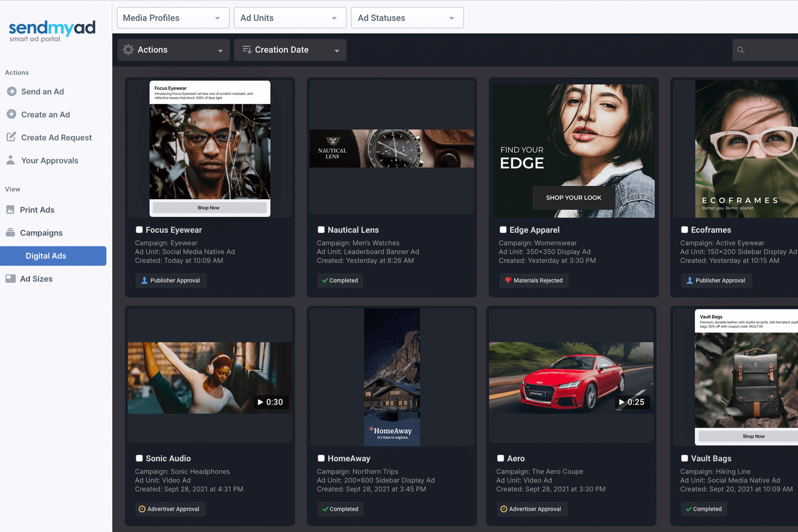This screenshot has height=532, width=798.
Task: Tick the Edge Apparel checkbox
Action: 503,230
